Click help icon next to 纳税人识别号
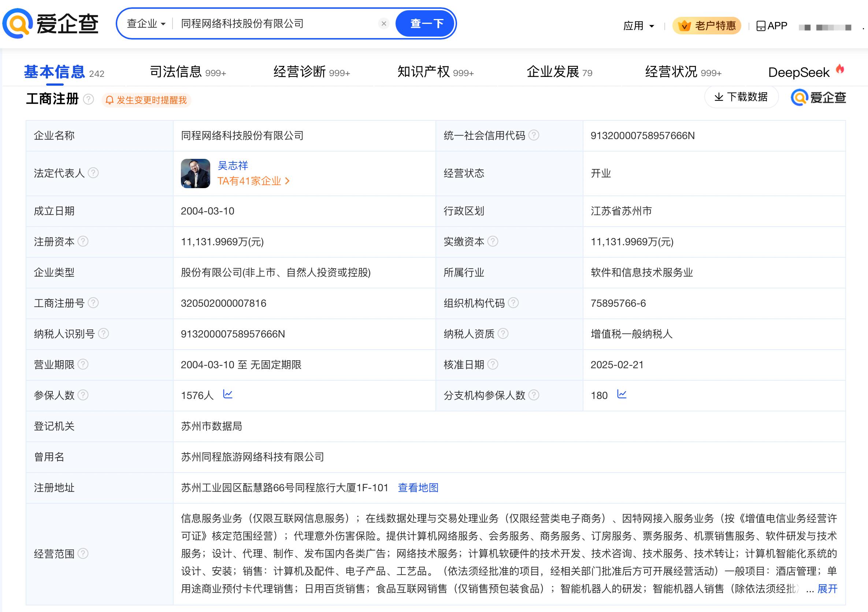Viewport: 868px width, 612px height. [103, 333]
